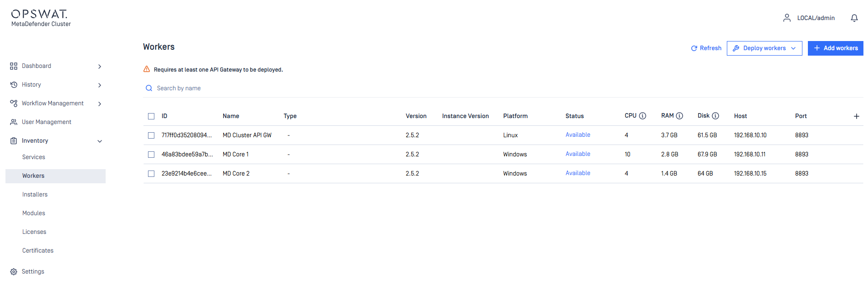Toggle the select-all checkbox in table header
Image resolution: width=868 pixels, height=300 pixels.
coord(151,116)
